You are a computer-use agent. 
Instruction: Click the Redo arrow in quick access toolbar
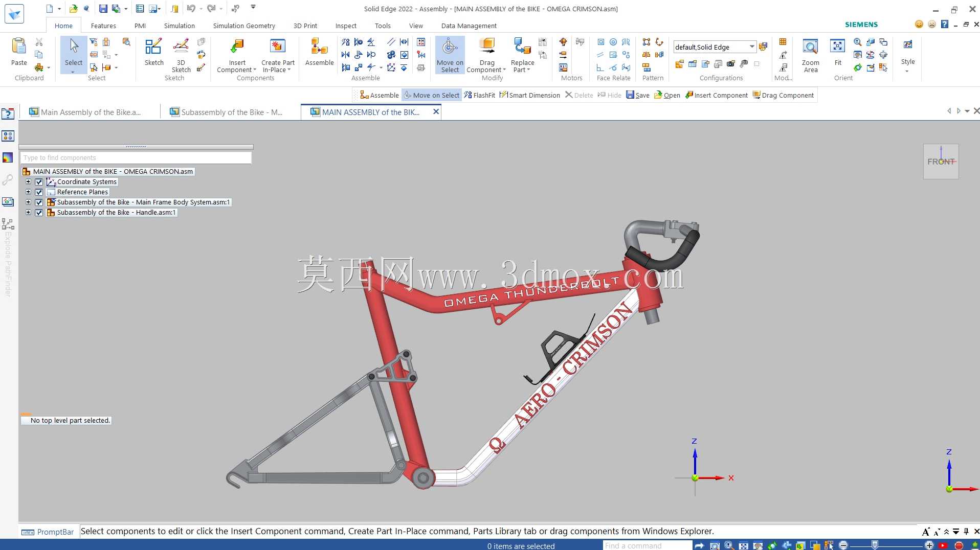pos(211,9)
